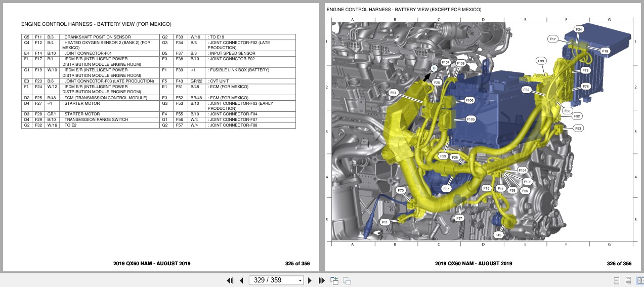The image size is (644, 287).
Task: Select the F106 callout label
Action: [470, 100]
